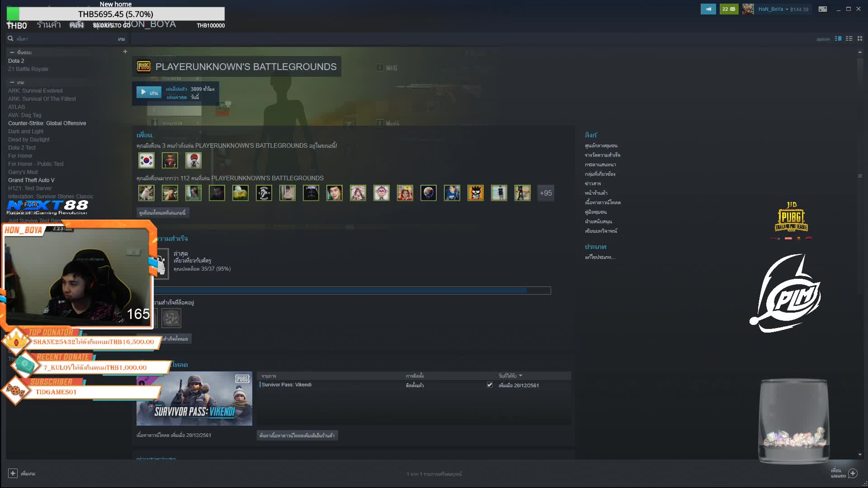Open คู่มือชุมชน community guides link
Screen dimensions: 868x488
coord(596,212)
